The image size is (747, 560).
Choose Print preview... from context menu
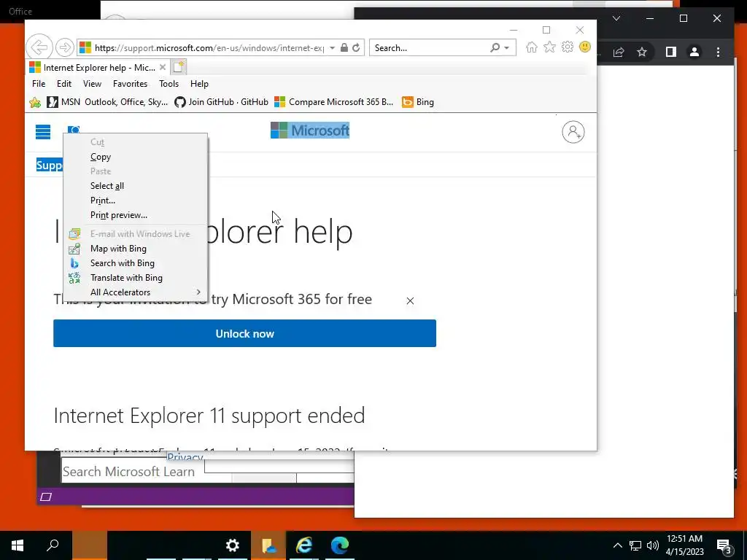135,215
